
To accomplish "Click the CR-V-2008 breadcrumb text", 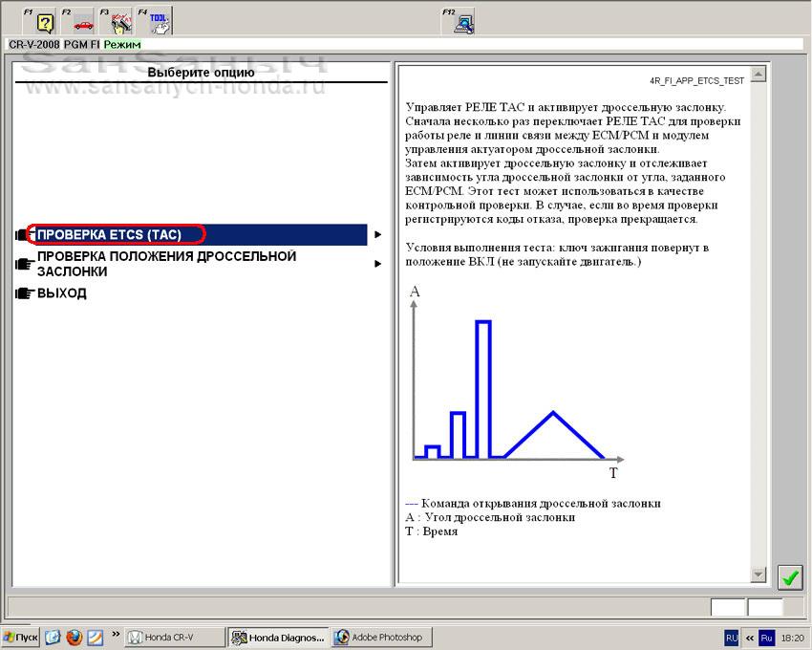I will pyautogui.click(x=34, y=45).
